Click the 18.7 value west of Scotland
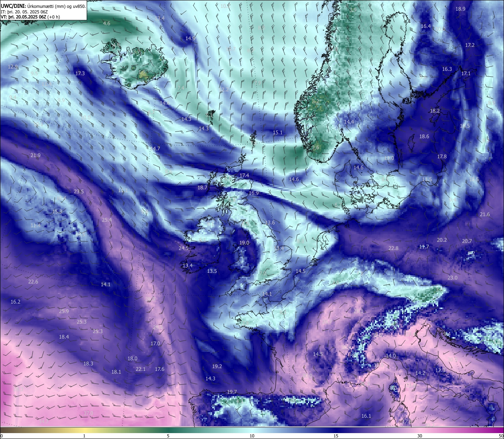Screen dimensions: 504x439 (x=202, y=188)
